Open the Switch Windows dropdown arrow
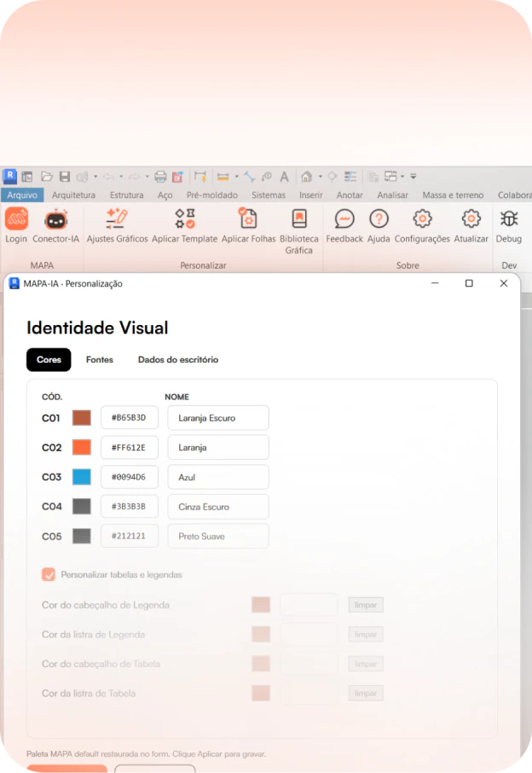This screenshot has width=532, height=773. coord(402,177)
